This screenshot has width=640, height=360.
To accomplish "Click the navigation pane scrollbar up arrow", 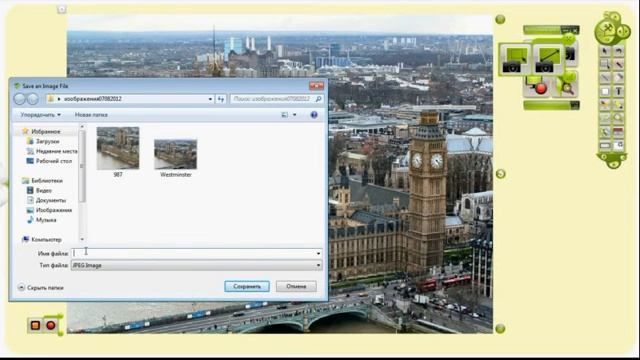I will [82, 127].
